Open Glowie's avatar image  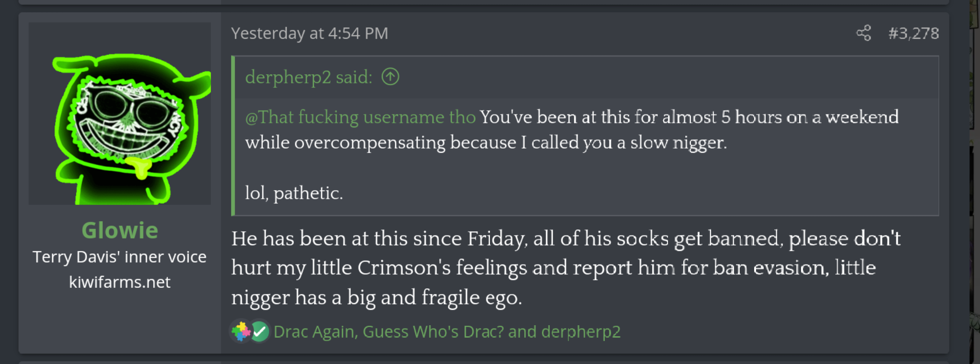[x=120, y=114]
